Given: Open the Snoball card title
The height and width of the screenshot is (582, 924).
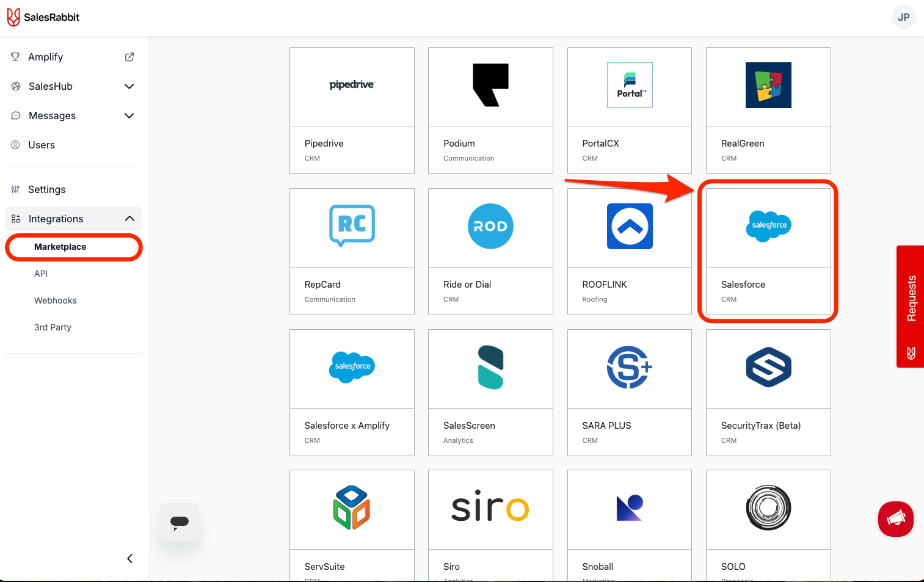Looking at the screenshot, I should [x=598, y=567].
